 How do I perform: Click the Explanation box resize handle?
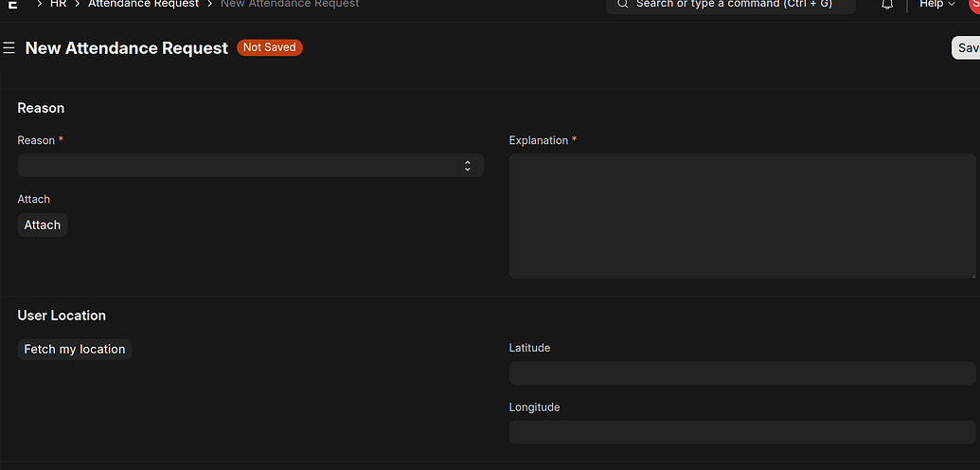[972, 276]
